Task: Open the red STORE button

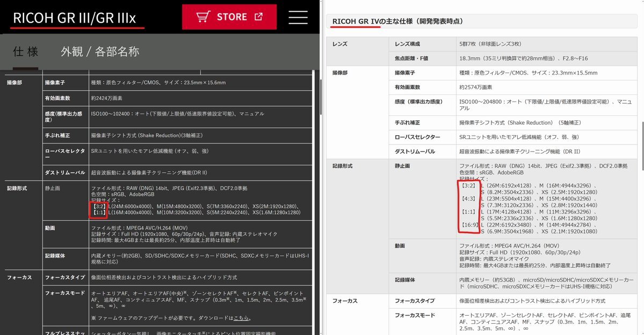Action: (229, 17)
